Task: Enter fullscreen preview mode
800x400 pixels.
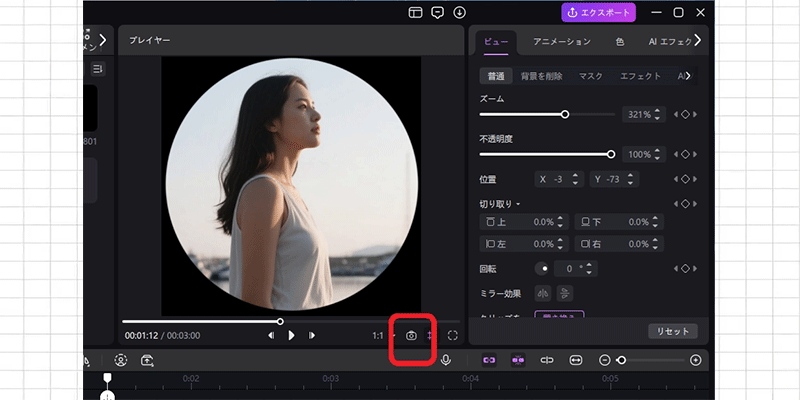Action: 453,335
